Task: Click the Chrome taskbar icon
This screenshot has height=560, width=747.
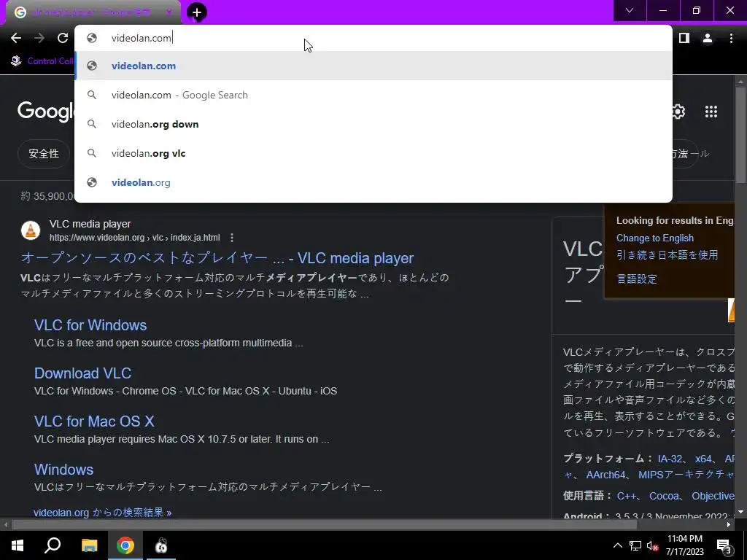Action: (125, 545)
